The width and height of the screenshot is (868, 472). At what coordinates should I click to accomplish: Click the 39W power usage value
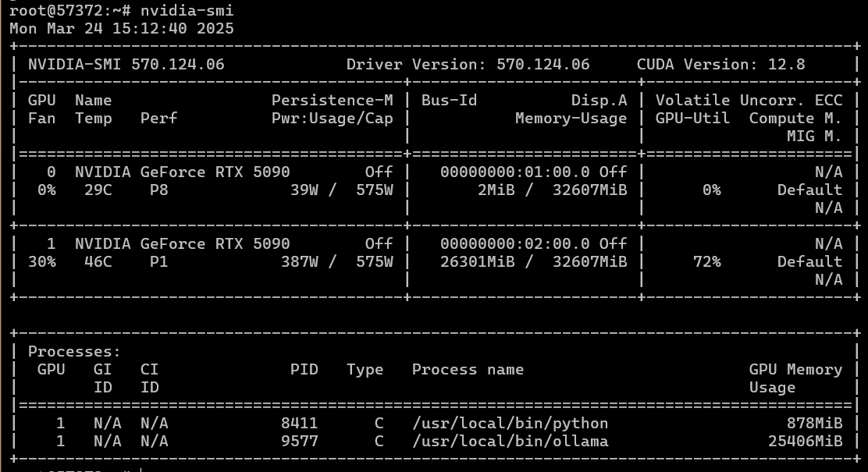point(304,190)
